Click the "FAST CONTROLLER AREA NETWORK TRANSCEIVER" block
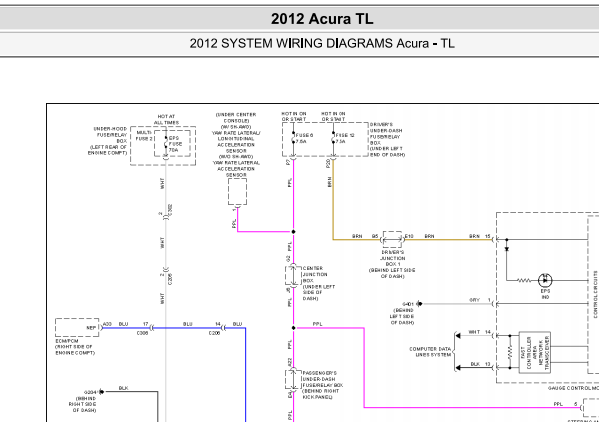This screenshot has width=599, height=422. [x=534, y=352]
